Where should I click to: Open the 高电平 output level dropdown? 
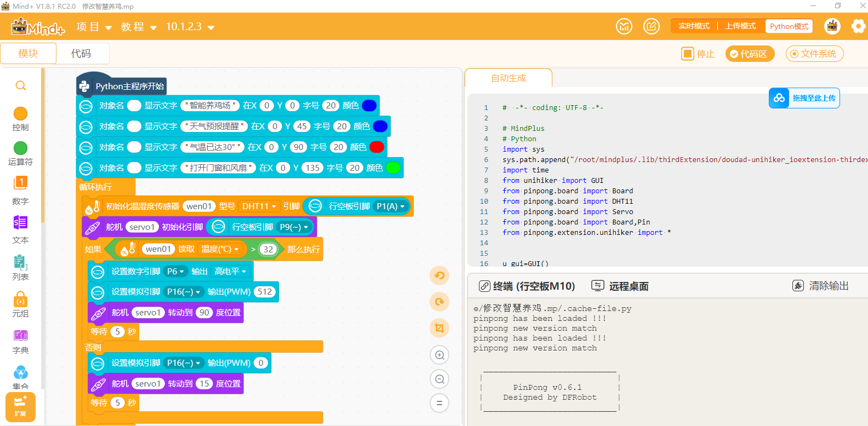tap(231, 271)
